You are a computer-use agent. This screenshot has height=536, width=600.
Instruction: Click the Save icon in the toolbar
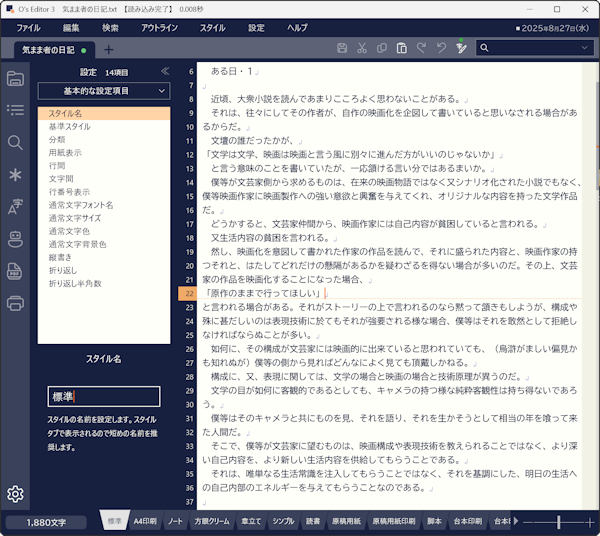(x=342, y=48)
